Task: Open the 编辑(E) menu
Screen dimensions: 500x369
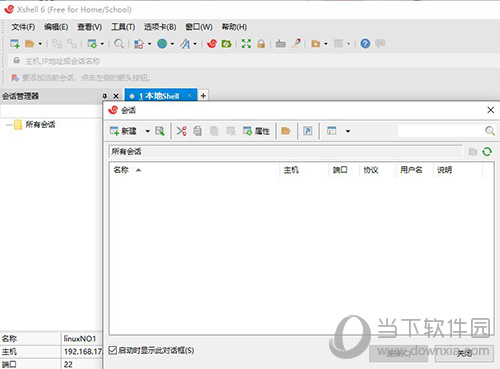Action: tap(56, 27)
